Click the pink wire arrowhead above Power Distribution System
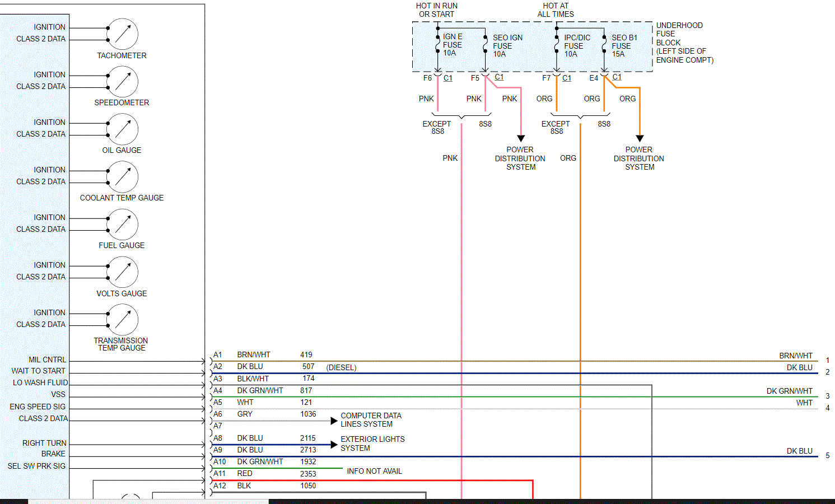Screen dimensions: 835x504 (x=521, y=138)
